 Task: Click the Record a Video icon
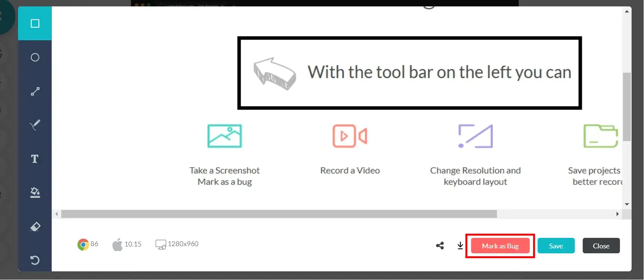point(350,136)
